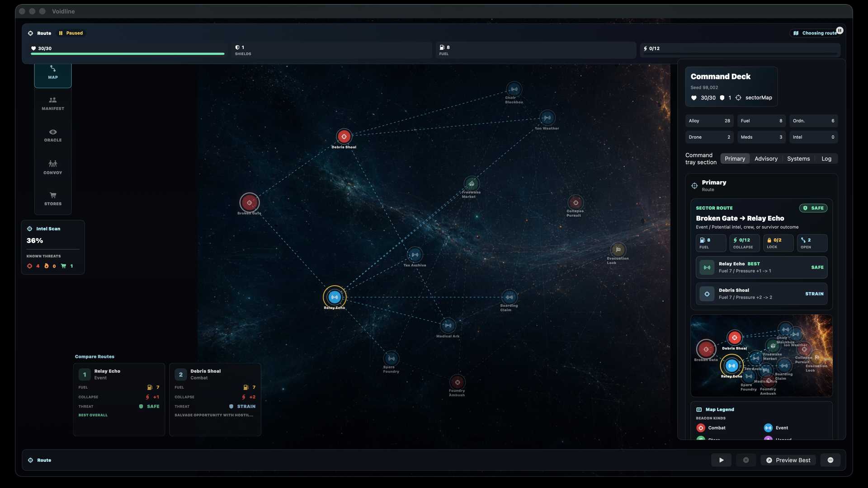Click the Combat legend beacon icon
The height and width of the screenshot is (488, 868).
(701, 428)
